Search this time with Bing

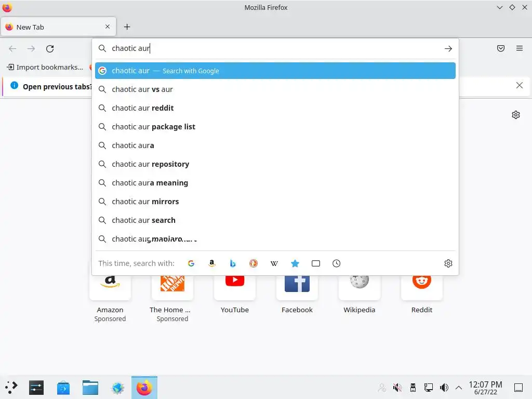point(233,263)
